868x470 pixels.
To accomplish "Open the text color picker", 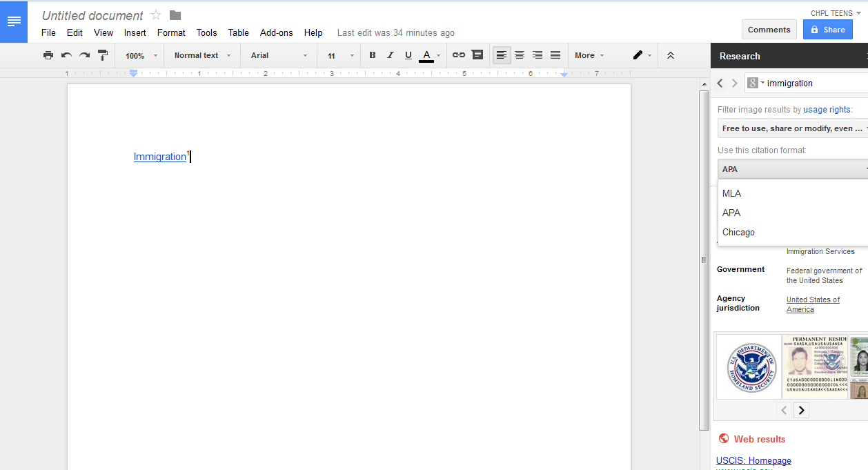I will click(x=430, y=55).
